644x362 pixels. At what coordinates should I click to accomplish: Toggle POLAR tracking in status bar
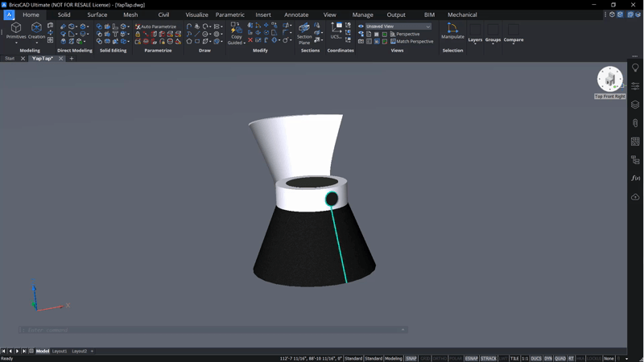(456, 359)
